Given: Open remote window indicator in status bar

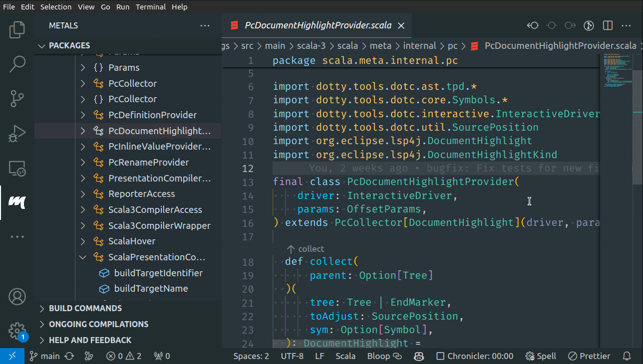Looking at the screenshot, I should pos(12,356).
